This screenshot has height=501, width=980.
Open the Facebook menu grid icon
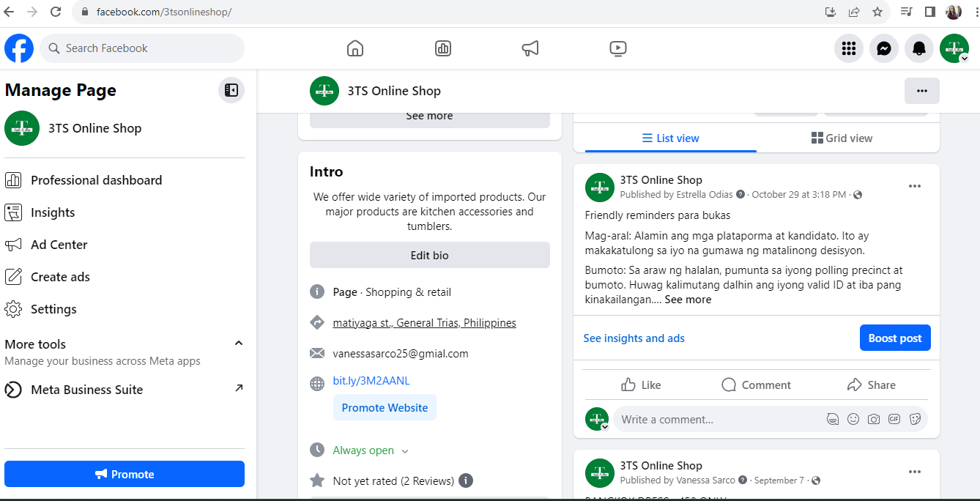point(849,48)
